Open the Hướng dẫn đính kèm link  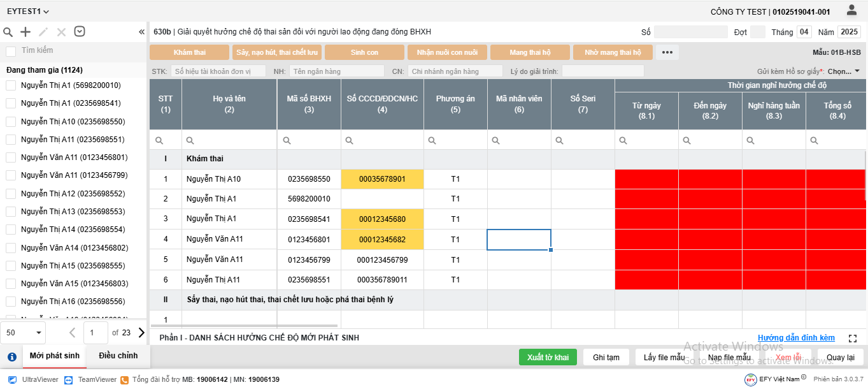796,338
